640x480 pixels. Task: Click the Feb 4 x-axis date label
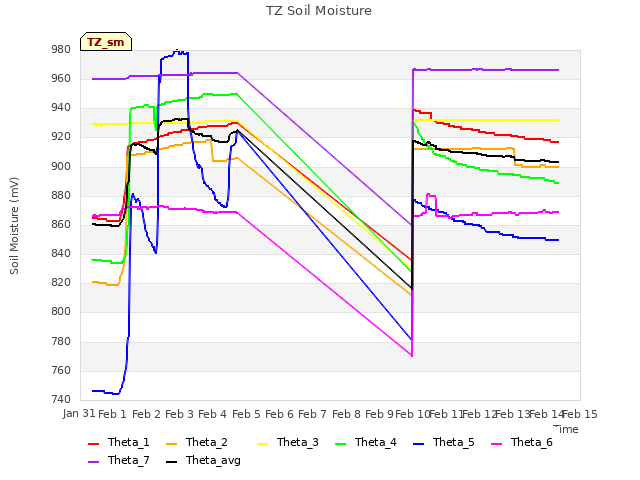point(213,414)
